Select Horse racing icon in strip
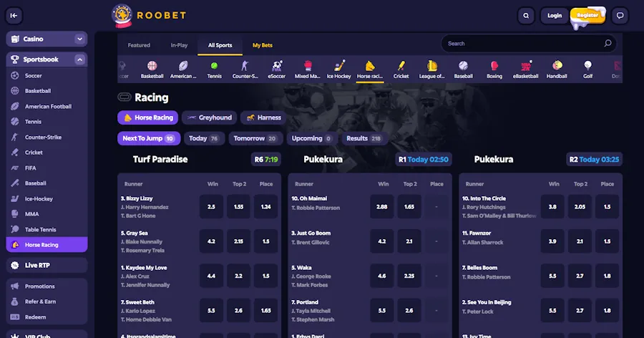Viewport: 644px width, 338px height. 370,69
